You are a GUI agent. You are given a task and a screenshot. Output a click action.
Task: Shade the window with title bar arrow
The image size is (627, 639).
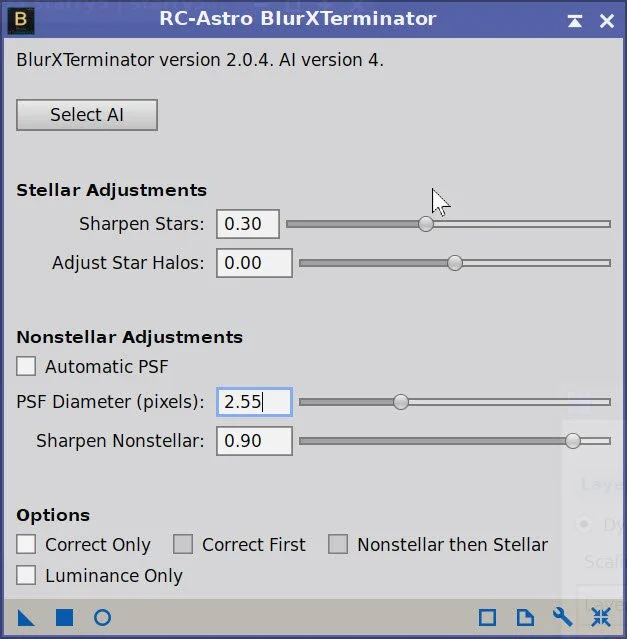click(575, 21)
